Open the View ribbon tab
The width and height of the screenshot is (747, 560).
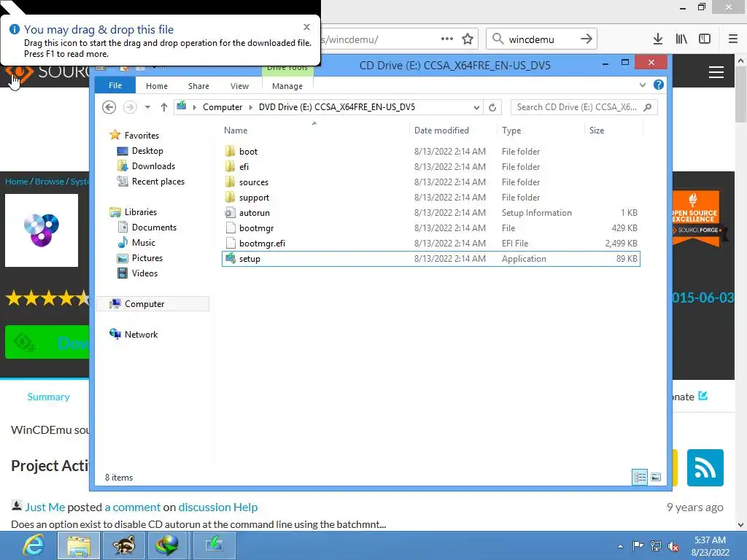[239, 86]
